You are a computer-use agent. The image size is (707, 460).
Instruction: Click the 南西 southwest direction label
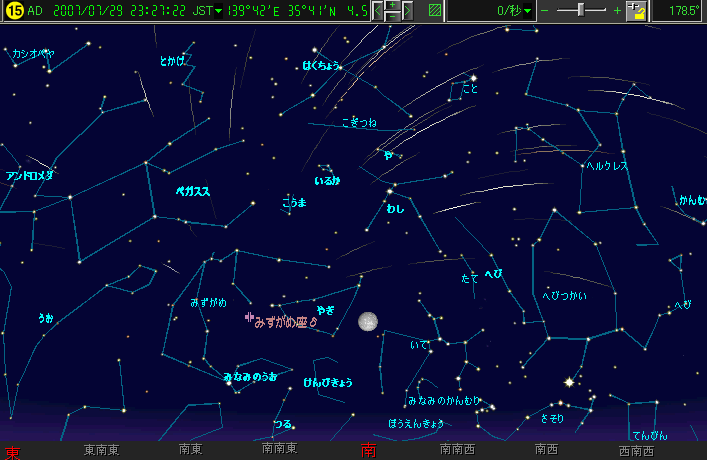[546, 451]
